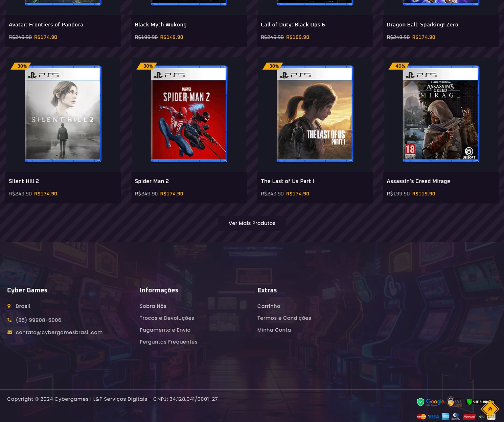Click the location pin icon beside Brasil

click(9, 306)
